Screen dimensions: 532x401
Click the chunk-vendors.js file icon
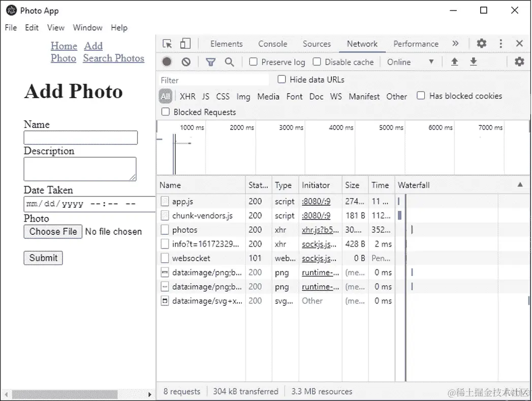pyautogui.click(x=165, y=215)
